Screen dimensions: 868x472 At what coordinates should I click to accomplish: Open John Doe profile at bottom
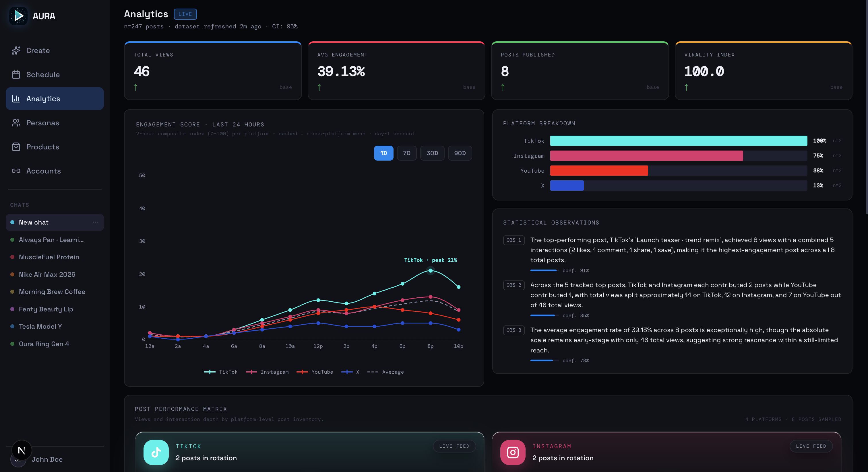[x=47, y=459]
